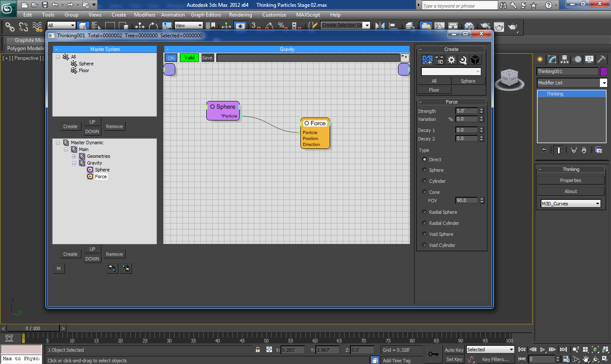Viewport: 611px width, 364px height.
Task: Expand the Geometries dynamic set
Action: click(74, 156)
